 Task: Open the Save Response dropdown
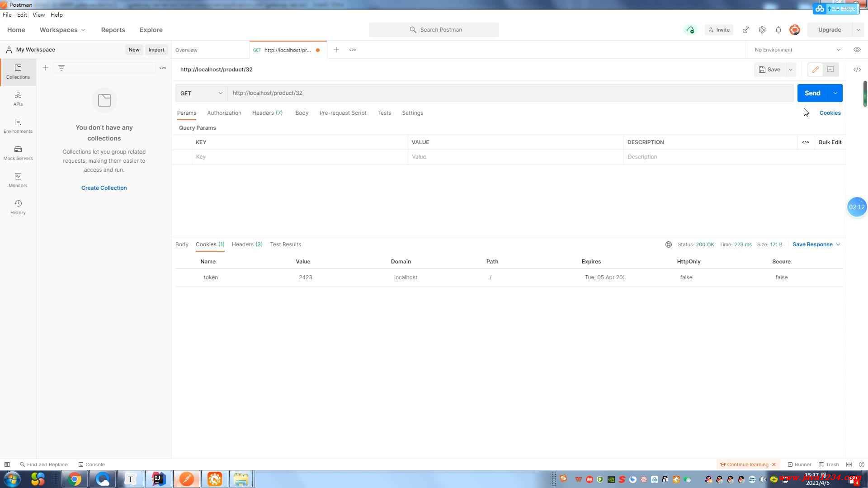[x=816, y=244]
